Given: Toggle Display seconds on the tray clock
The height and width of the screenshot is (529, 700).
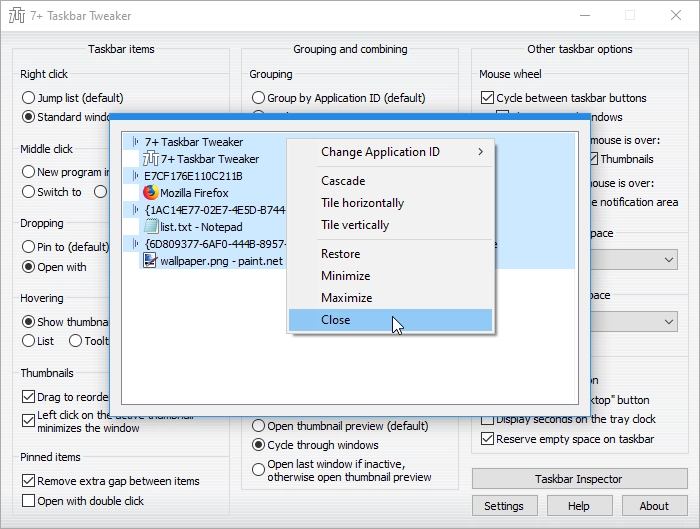Looking at the screenshot, I should click(x=488, y=420).
